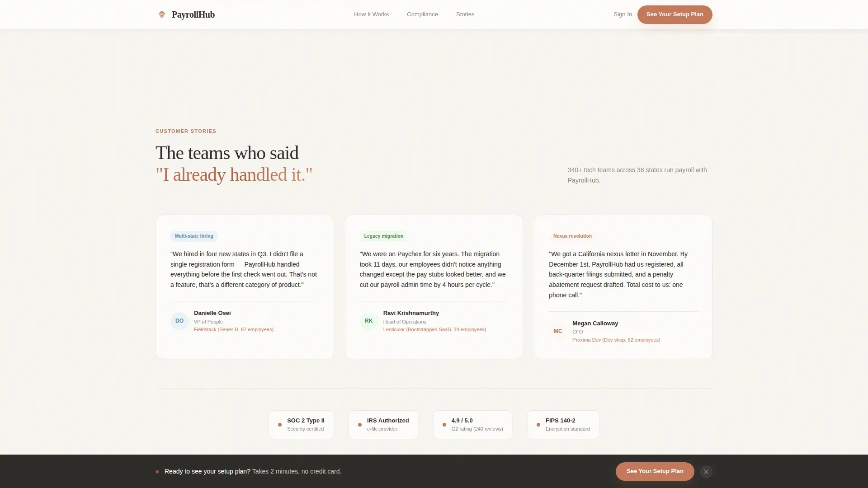Viewport: 868px width, 488px height.
Task: Click the quote about California nexus letter
Action: (x=618, y=274)
